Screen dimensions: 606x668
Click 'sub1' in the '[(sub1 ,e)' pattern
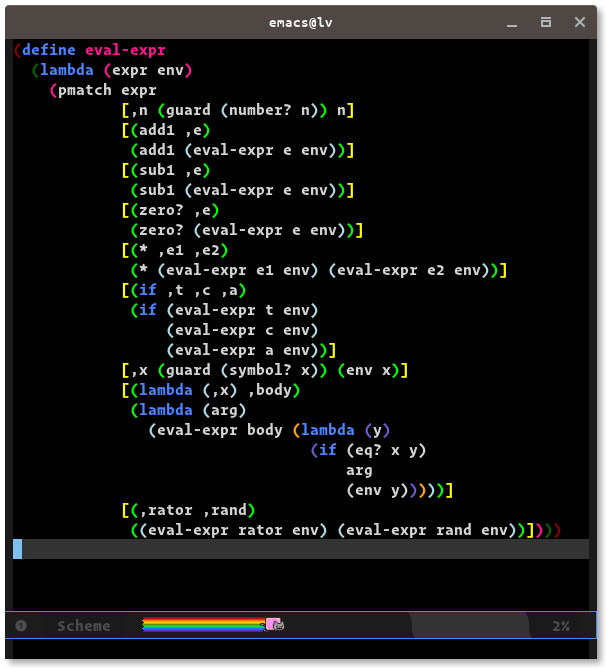[157, 170]
